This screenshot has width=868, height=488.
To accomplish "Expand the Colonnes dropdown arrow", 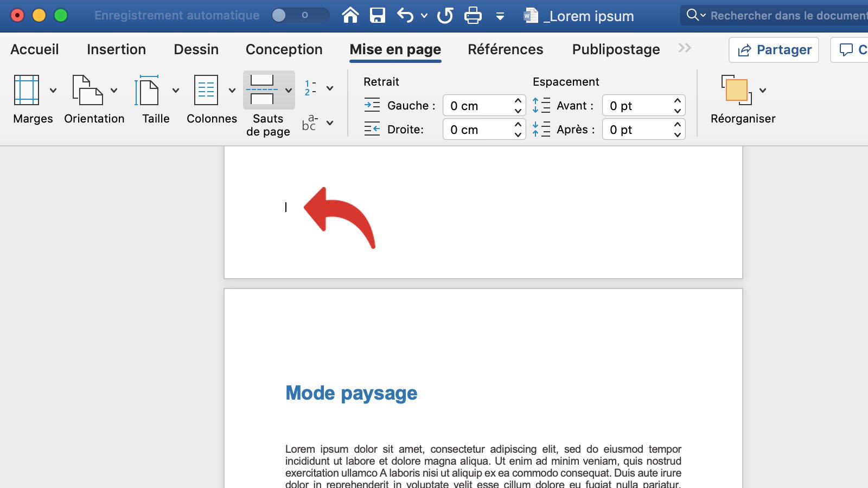I will (x=232, y=91).
